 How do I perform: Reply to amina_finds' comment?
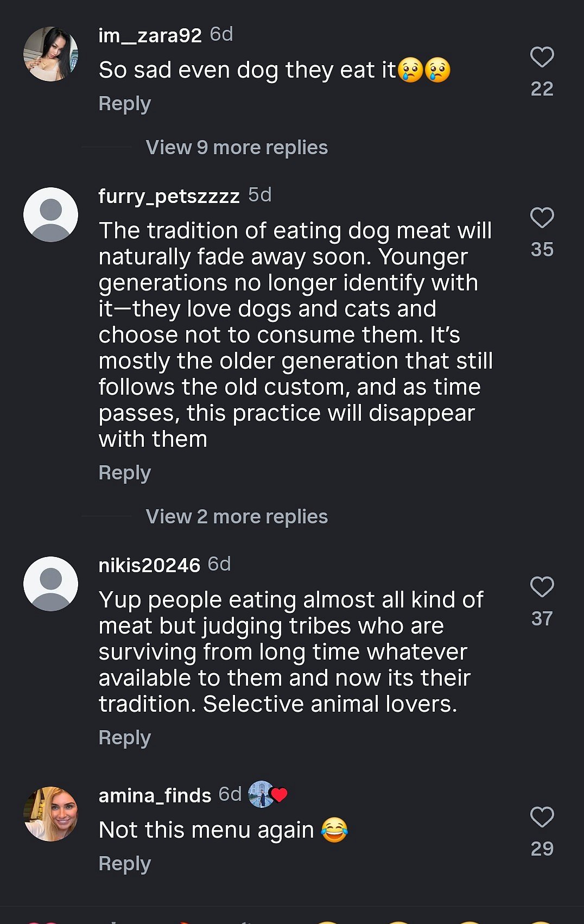[124, 864]
